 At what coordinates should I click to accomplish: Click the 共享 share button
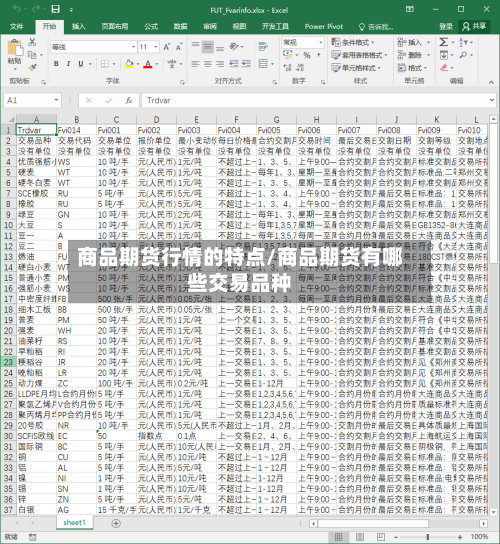click(x=474, y=26)
